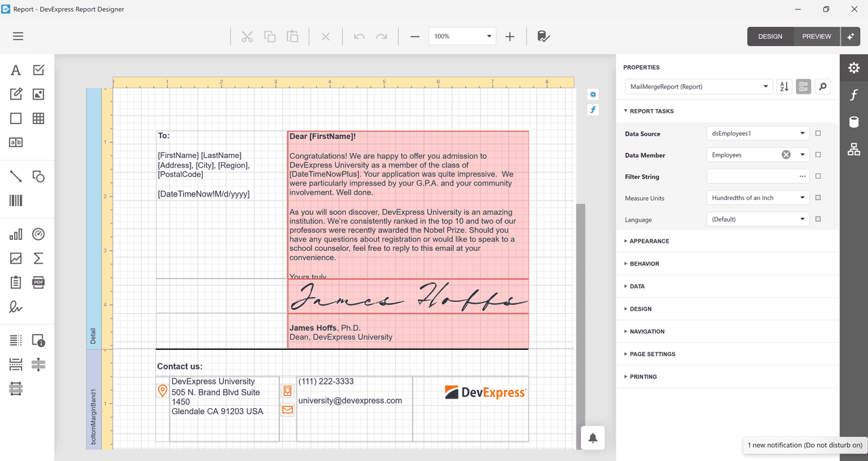868x461 pixels.
Task: Click the Delete X toolbar icon
Action: point(325,37)
